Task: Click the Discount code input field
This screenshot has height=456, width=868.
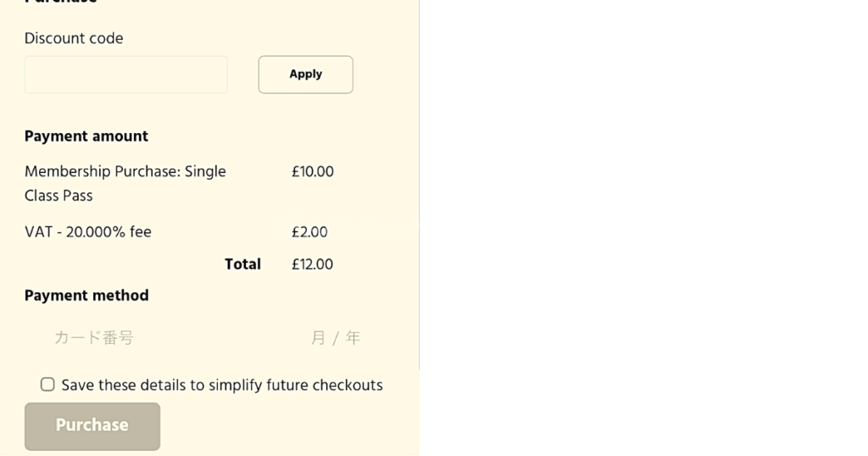Action: 125,75
